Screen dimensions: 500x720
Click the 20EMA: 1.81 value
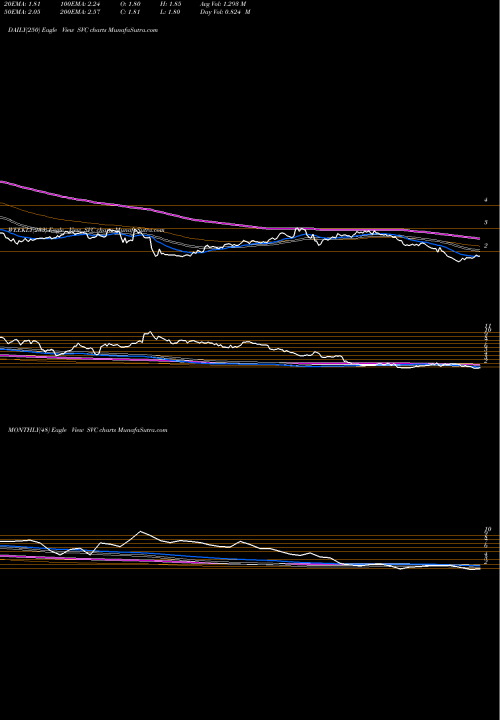pos(22,4)
